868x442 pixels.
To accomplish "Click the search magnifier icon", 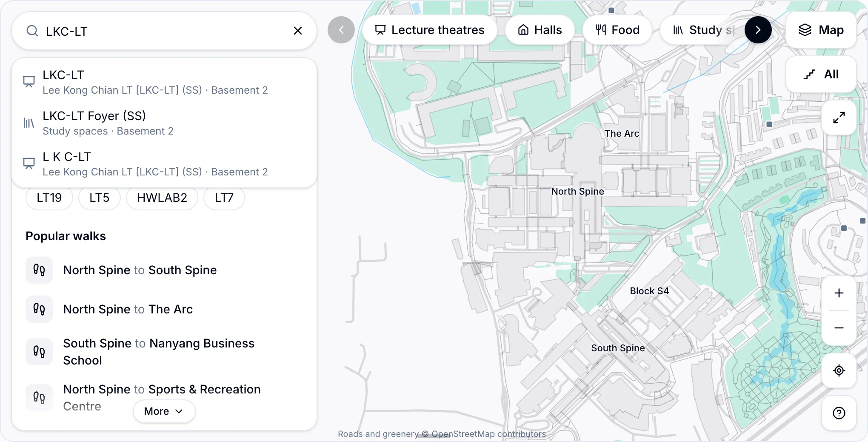I will coord(32,31).
